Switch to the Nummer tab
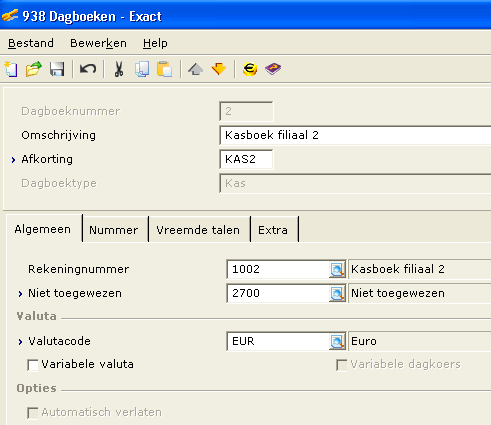491x425 pixels. click(x=114, y=230)
